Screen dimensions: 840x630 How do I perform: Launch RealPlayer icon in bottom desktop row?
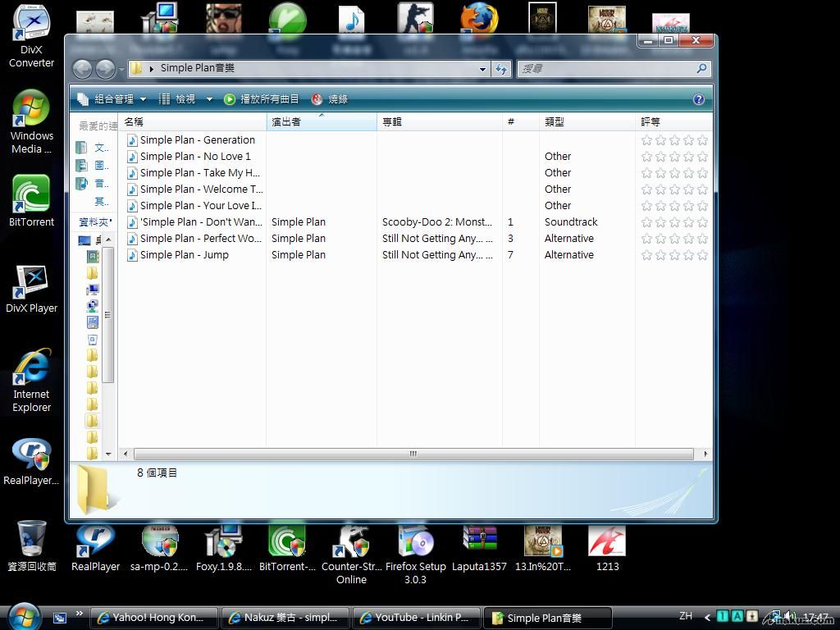95,547
